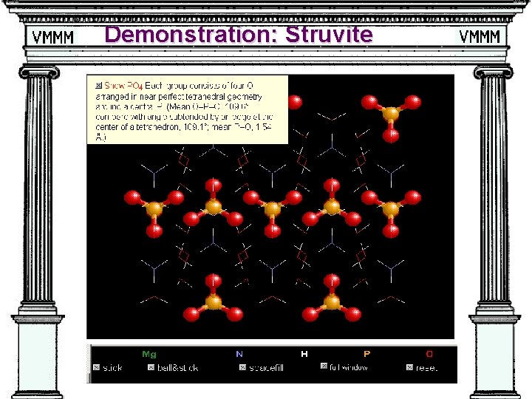The image size is (532, 399).
Task: Click the left VMMM logo
Action: 53,37
